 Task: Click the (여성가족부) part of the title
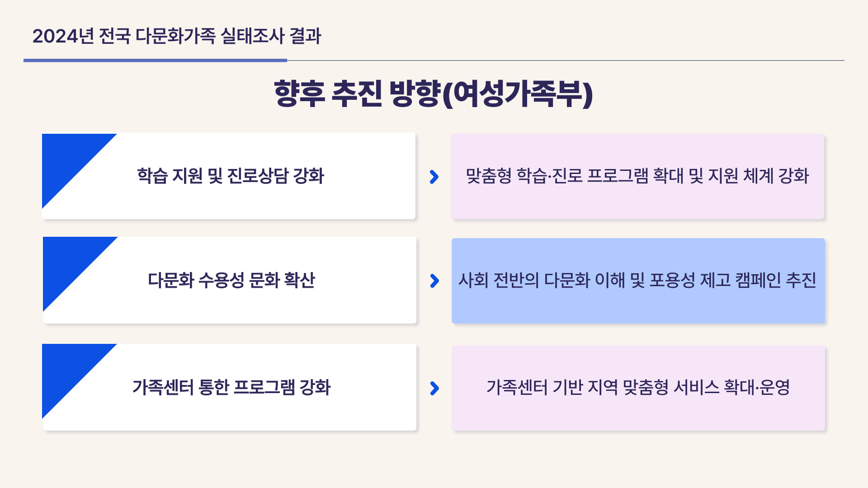tap(517, 94)
